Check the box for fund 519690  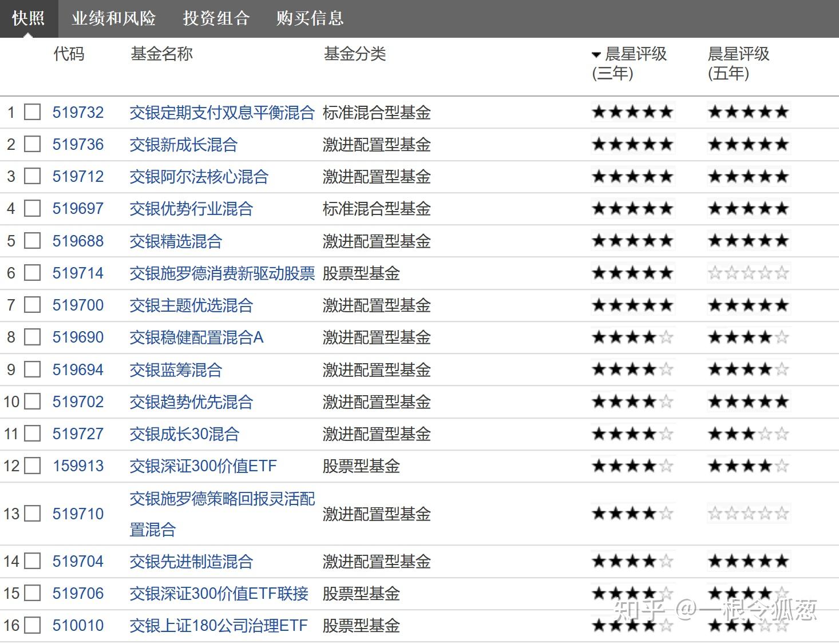pyautogui.click(x=32, y=337)
